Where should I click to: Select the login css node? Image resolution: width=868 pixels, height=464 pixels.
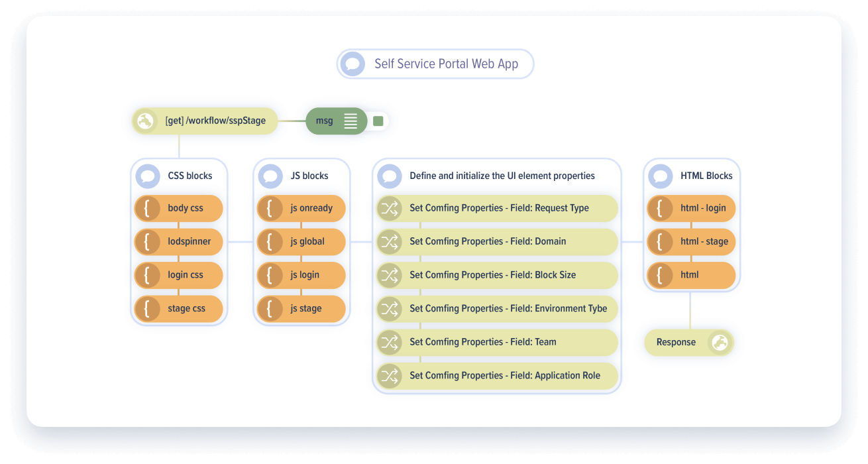point(179,275)
